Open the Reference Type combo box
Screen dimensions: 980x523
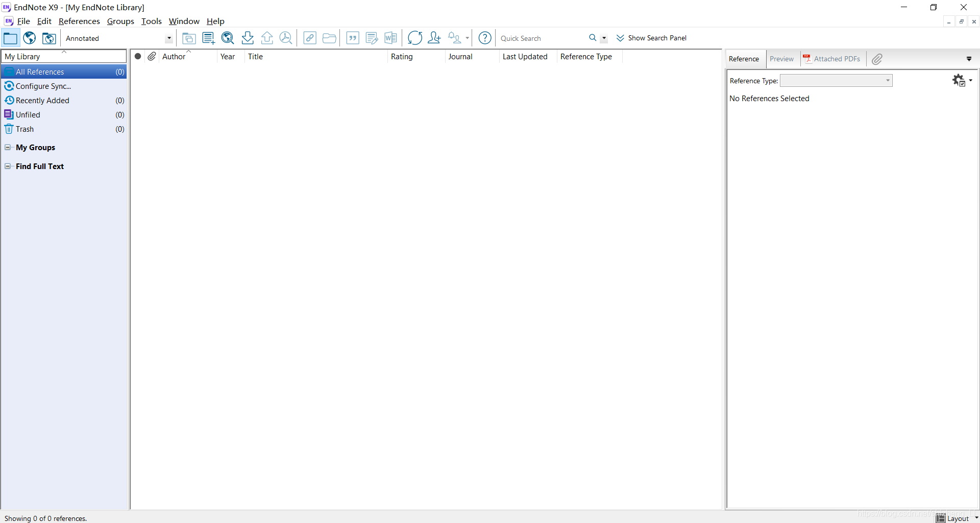pyautogui.click(x=836, y=81)
